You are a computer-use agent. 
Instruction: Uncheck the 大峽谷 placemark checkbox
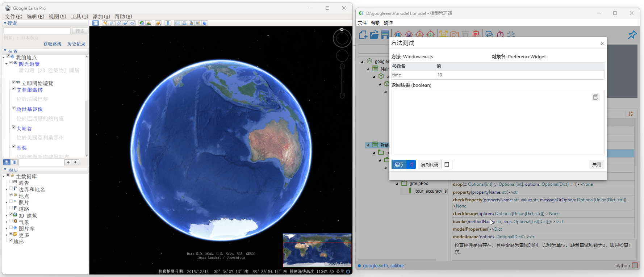click(x=14, y=127)
